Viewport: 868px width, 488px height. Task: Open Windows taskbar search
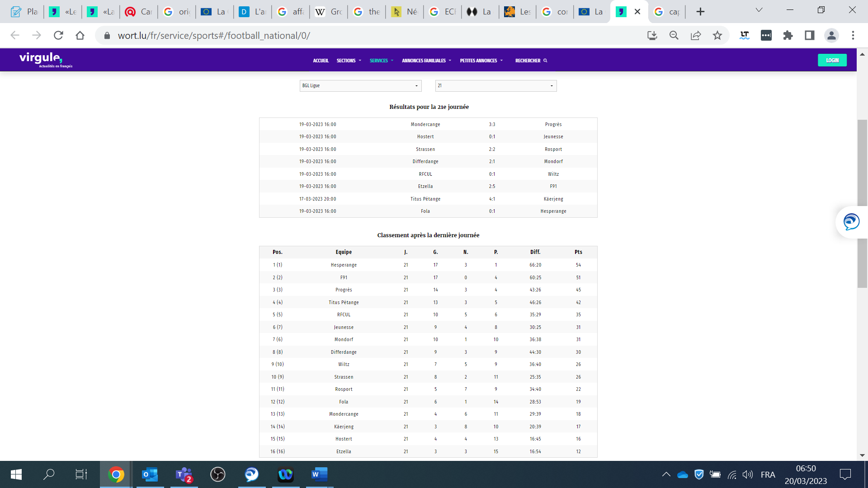(x=49, y=474)
